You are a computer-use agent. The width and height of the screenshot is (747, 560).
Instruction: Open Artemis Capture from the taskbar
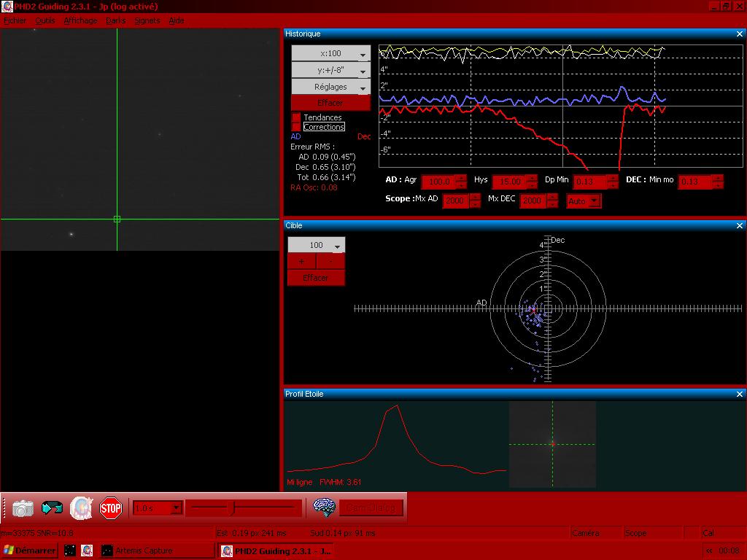pos(144,551)
